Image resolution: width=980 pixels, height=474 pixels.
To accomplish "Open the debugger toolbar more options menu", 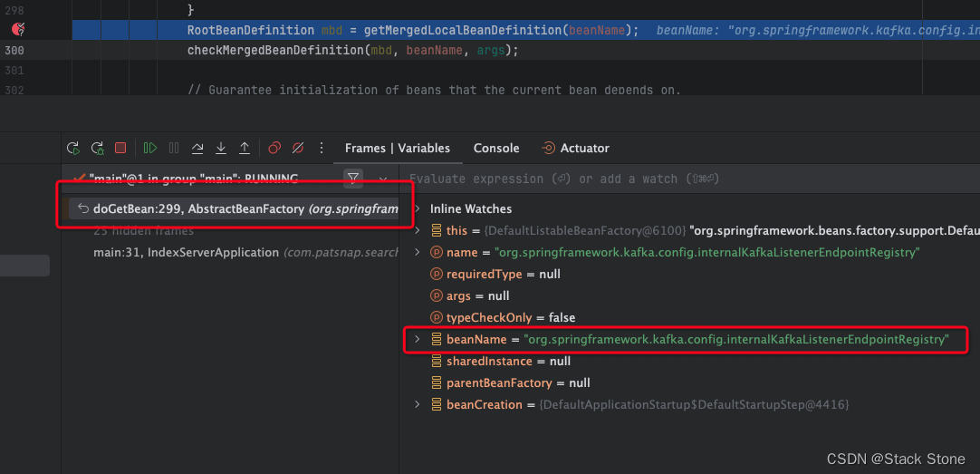I will coord(322,149).
